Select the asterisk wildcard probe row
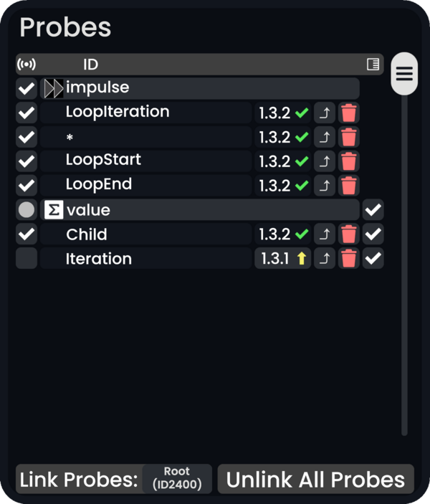This screenshot has width=430, height=504. click(x=143, y=137)
